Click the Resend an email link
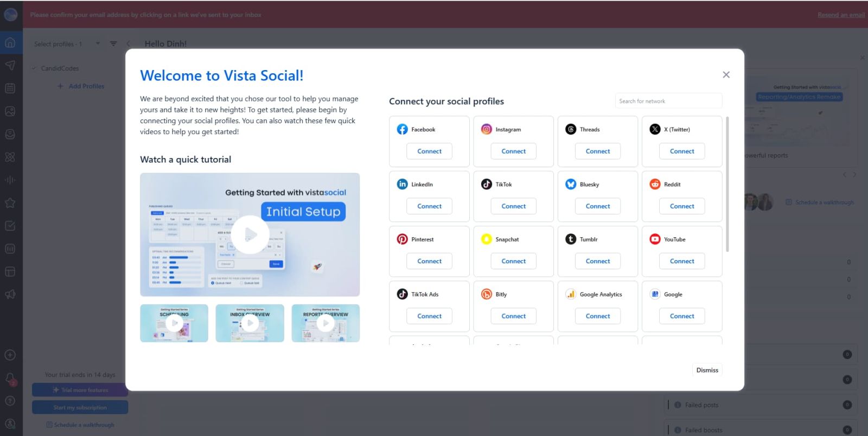This screenshot has width=868, height=436. tap(841, 15)
